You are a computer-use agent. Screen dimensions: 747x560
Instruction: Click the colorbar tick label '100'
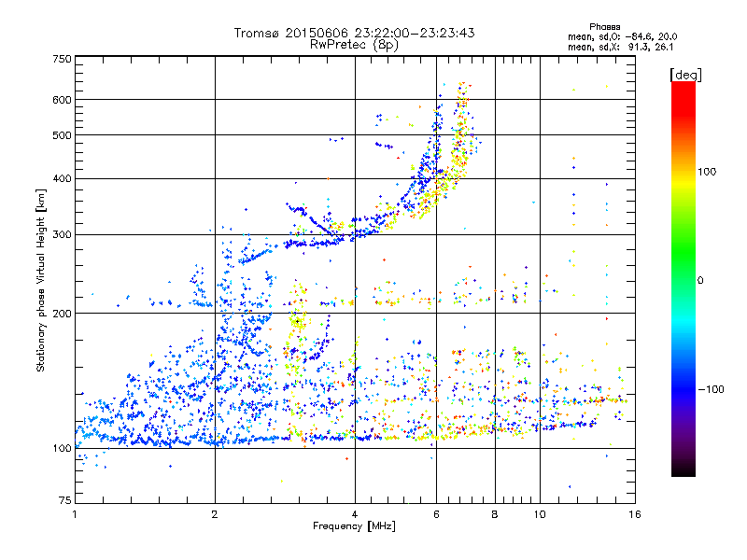coord(707,172)
